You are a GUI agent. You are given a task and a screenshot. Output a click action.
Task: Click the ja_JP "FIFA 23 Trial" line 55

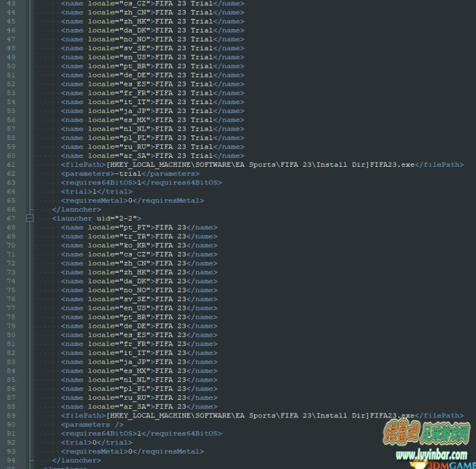tap(153, 111)
